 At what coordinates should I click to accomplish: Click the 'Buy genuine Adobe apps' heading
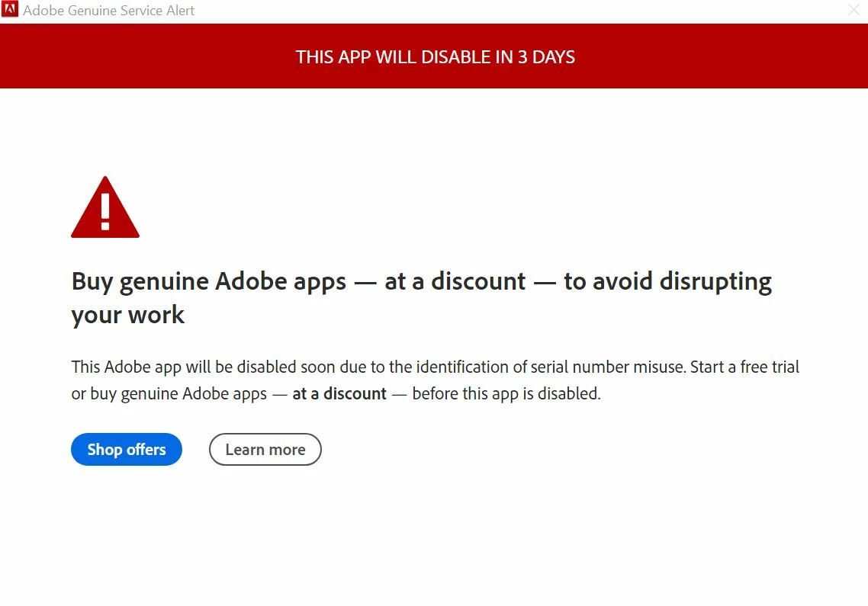tap(421, 298)
